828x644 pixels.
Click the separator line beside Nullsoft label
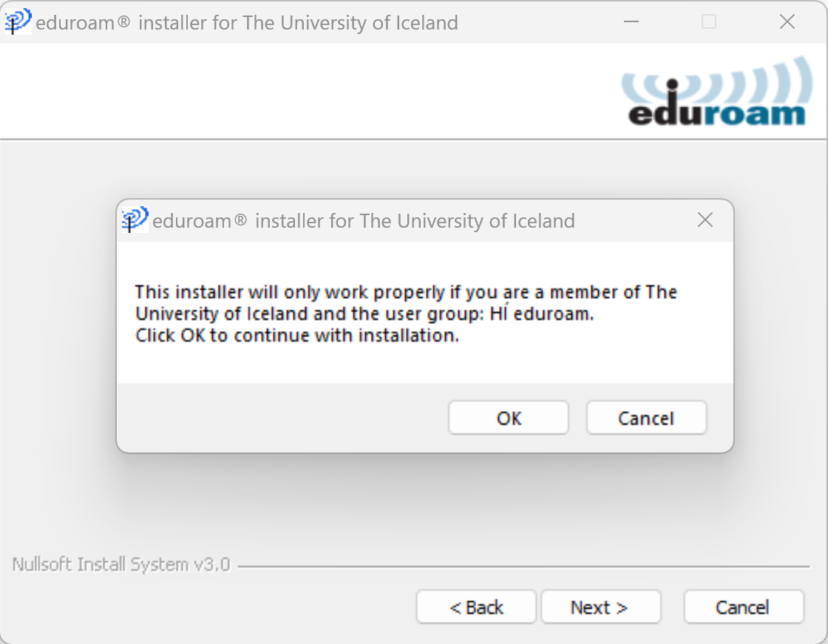pos(523,566)
